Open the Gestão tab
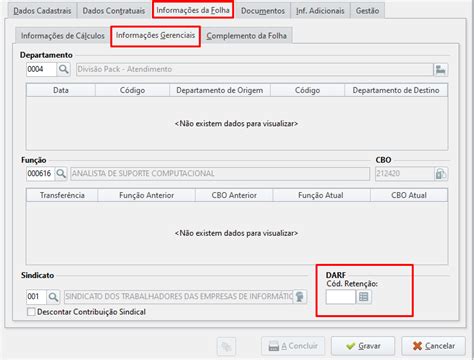This screenshot has width=474, height=360. pyautogui.click(x=367, y=11)
